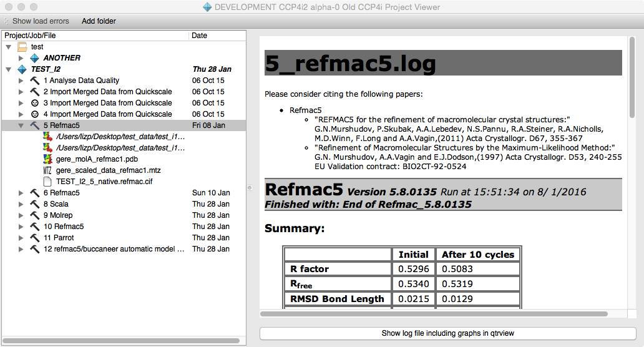
Task: Select the 12 refmac5/buccaneer automatic model job
Action: 114,249
